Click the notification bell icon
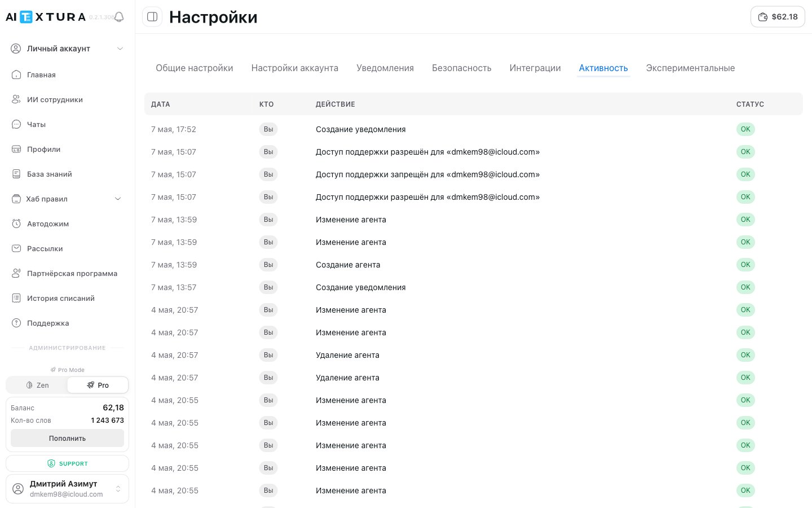This screenshot has width=812, height=508. pyautogui.click(x=119, y=17)
